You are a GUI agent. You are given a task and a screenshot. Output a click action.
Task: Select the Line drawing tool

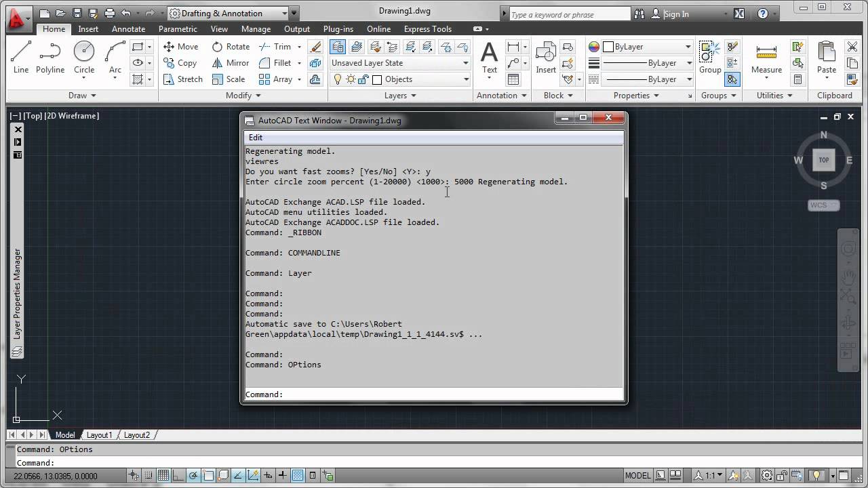pyautogui.click(x=21, y=57)
